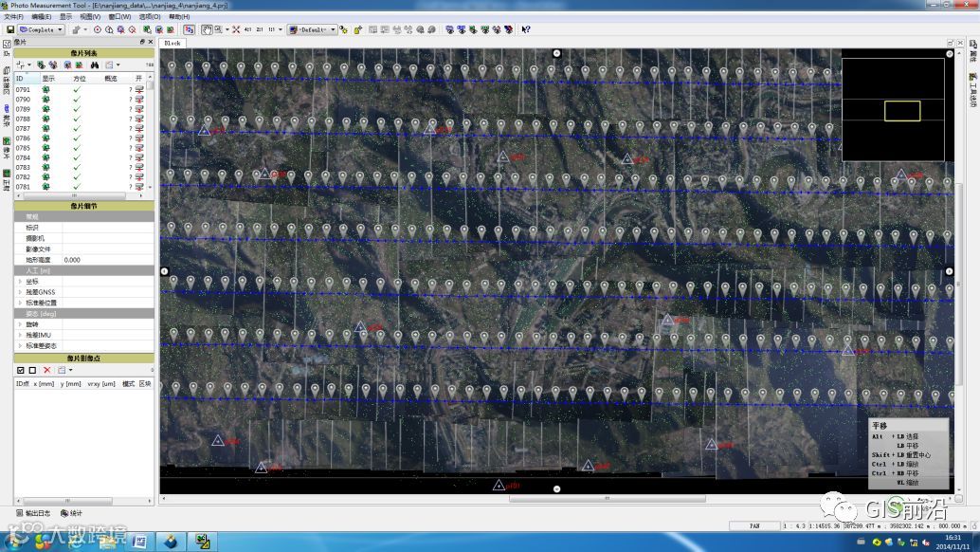Toggle the orientation checkmark for image 0789

77,109
